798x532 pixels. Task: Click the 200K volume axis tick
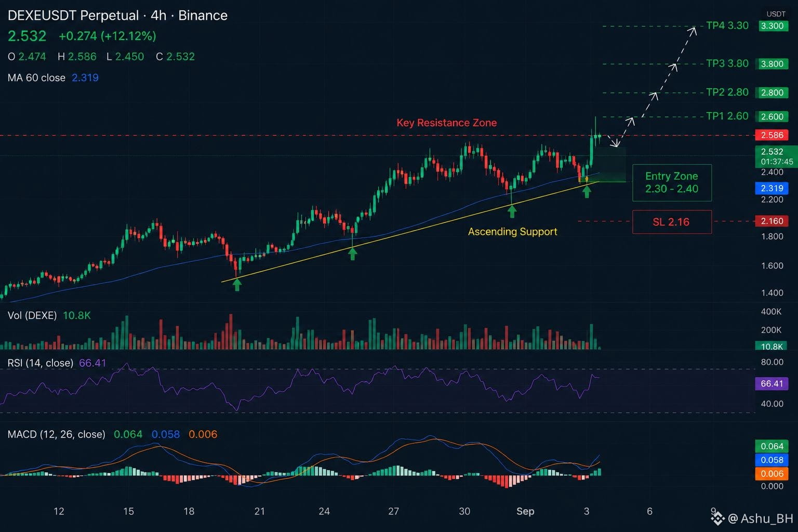pyautogui.click(x=771, y=330)
